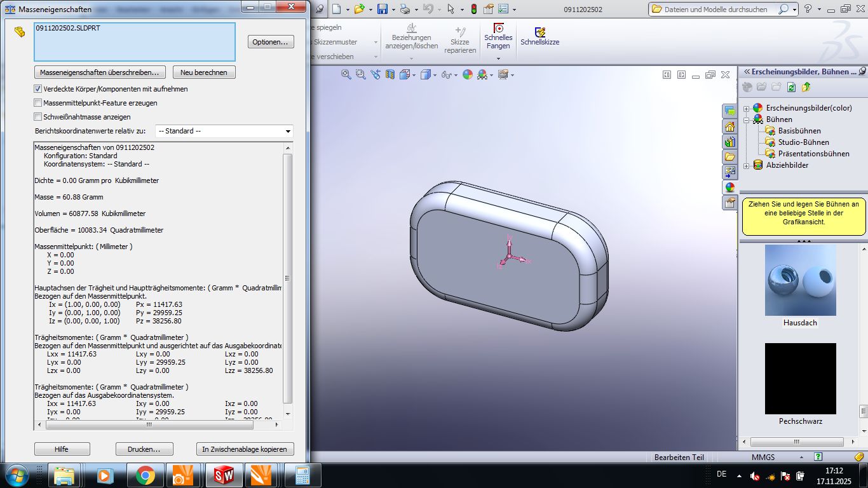Expand the Abziehbilder tree node
Viewport: 868px width, 488px height.
(746, 165)
